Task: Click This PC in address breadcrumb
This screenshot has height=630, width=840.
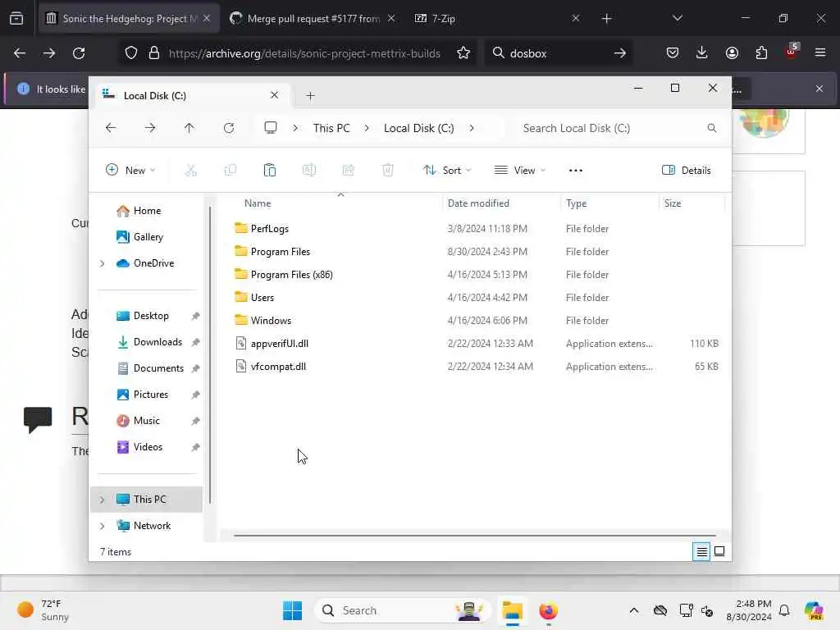Action: coord(331,128)
